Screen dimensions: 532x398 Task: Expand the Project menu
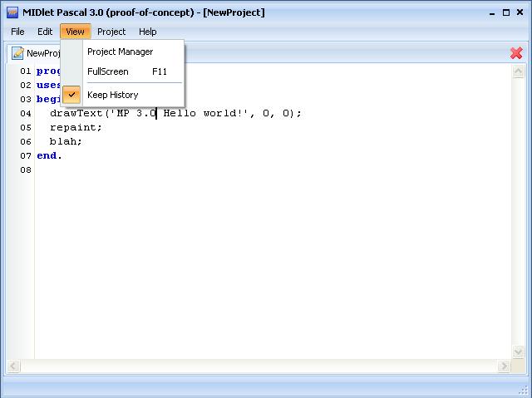[111, 32]
